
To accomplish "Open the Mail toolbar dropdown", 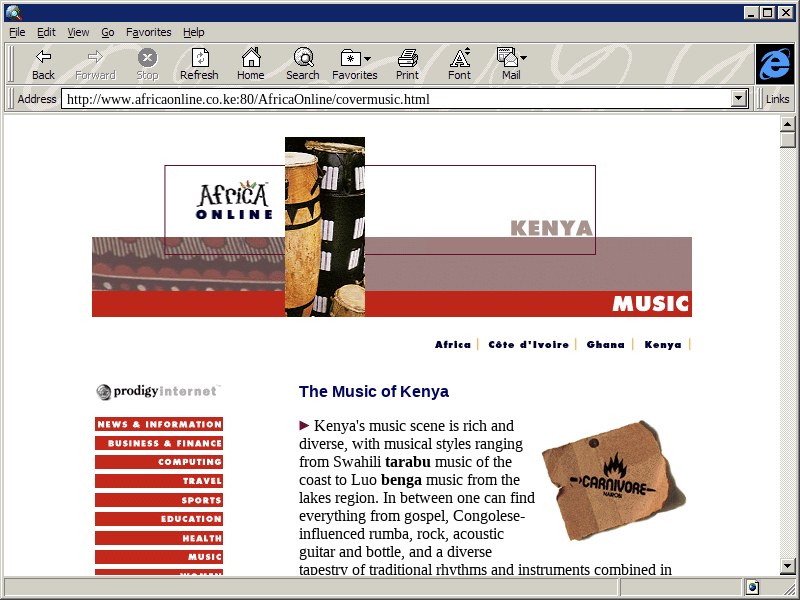I will click(x=523, y=58).
